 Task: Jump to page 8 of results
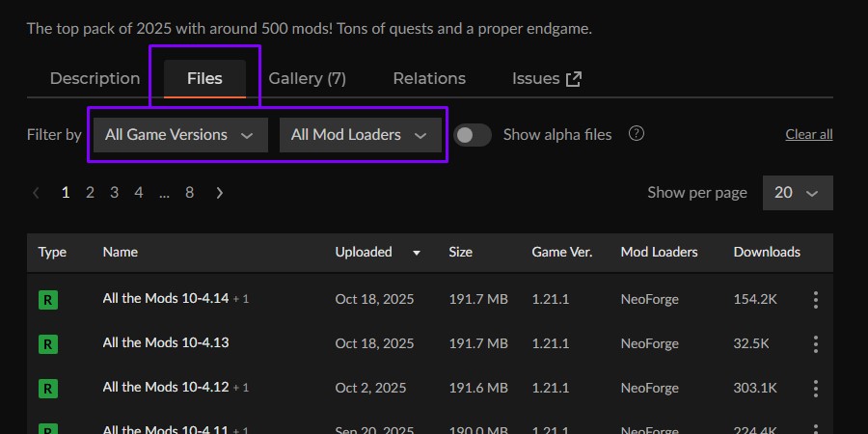(189, 193)
